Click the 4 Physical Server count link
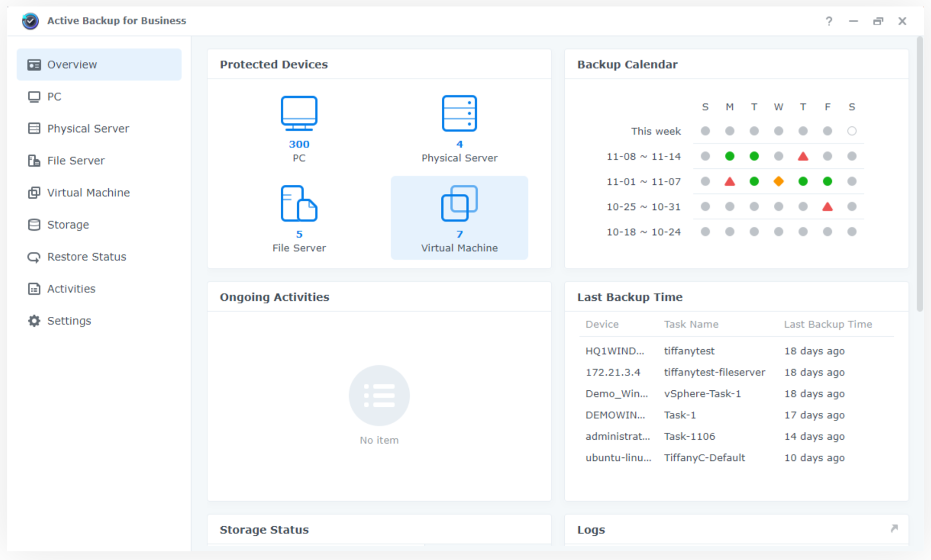The height and width of the screenshot is (560, 931). pyautogui.click(x=459, y=144)
